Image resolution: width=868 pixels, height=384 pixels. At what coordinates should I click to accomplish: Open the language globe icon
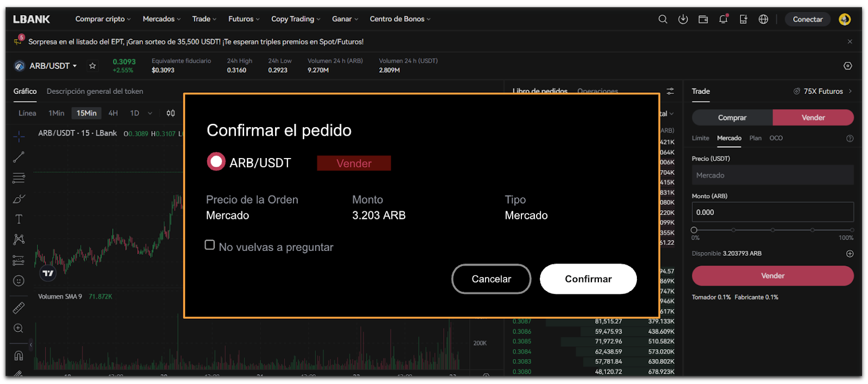pos(763,19)
